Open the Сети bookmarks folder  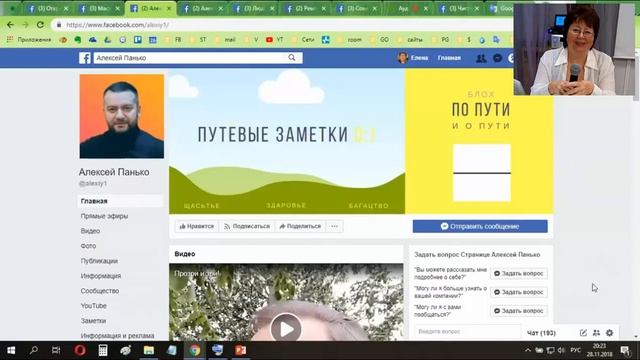304,40
